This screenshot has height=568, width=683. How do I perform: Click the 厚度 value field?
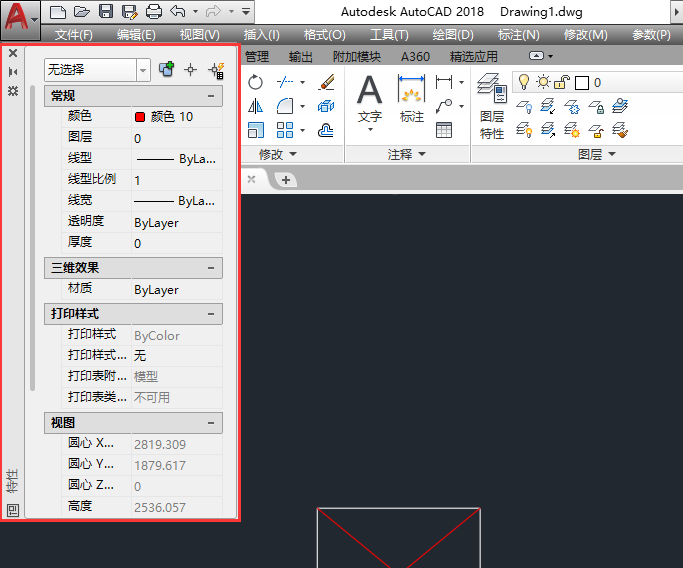177,243
